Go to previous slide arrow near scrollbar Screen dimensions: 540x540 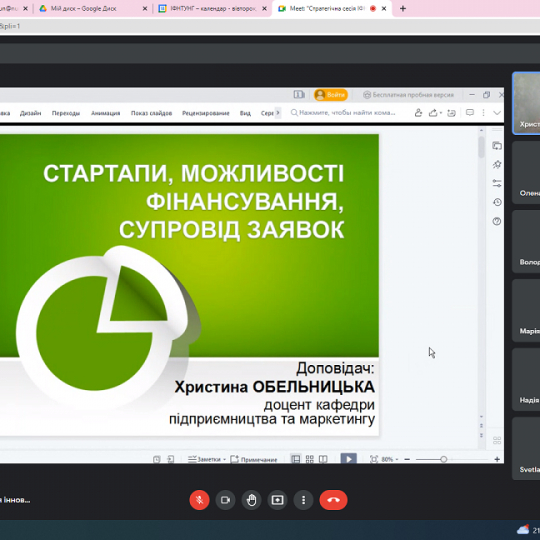(481, 426)
